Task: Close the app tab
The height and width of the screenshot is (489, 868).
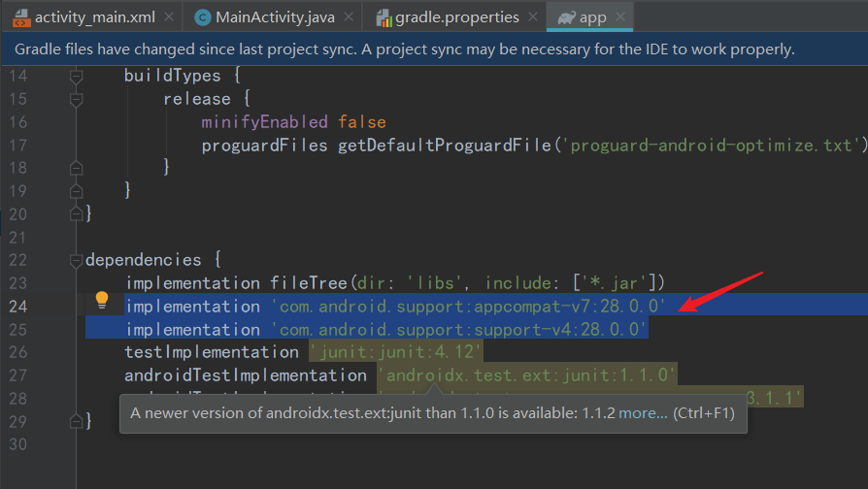Action: 620,17
